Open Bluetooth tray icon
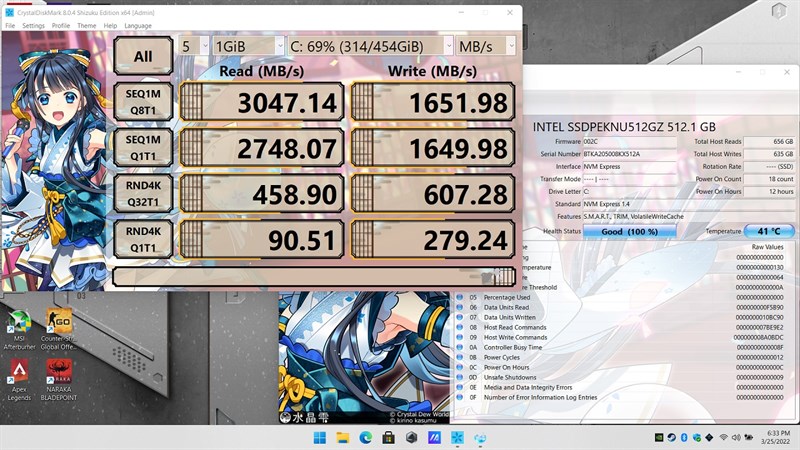Viewport: 800px width, 450px height. pyautogui.click(x=684, y=438)
